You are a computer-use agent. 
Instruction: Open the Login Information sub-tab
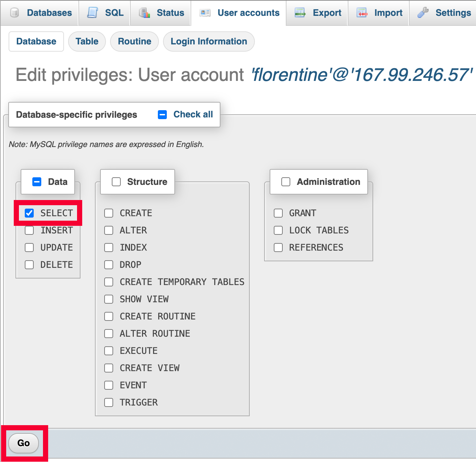209,41
